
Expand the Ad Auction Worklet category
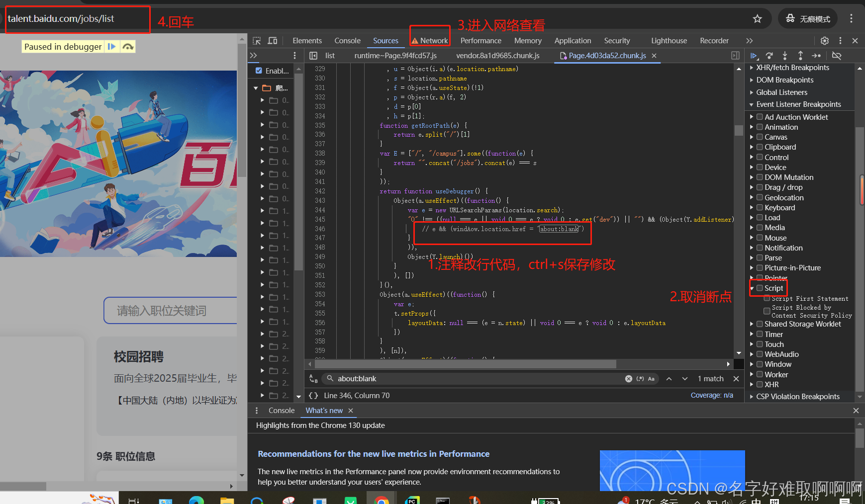(752, 117)
